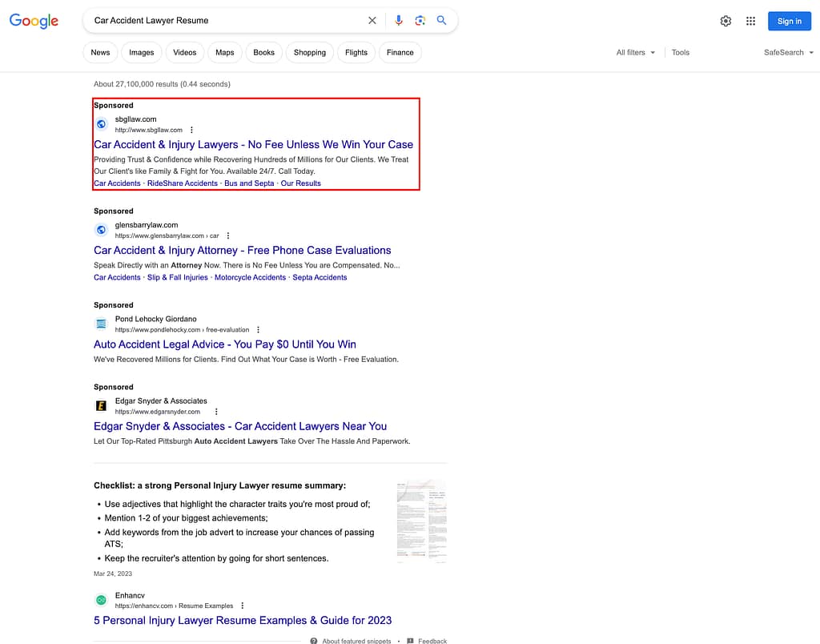This screenshot has width=820, height=644.
Task: Click resume thumbnail in featured snippet
Action: point(421,521)
